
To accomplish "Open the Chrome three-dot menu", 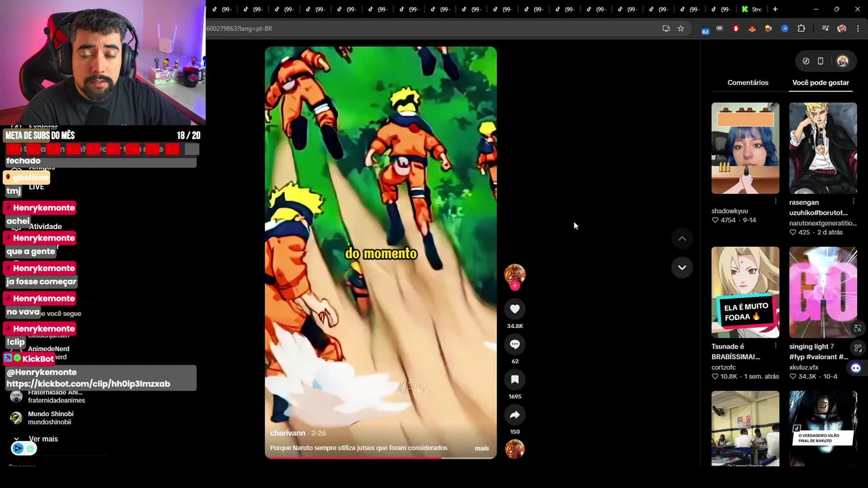I will (x=858, y=28).
